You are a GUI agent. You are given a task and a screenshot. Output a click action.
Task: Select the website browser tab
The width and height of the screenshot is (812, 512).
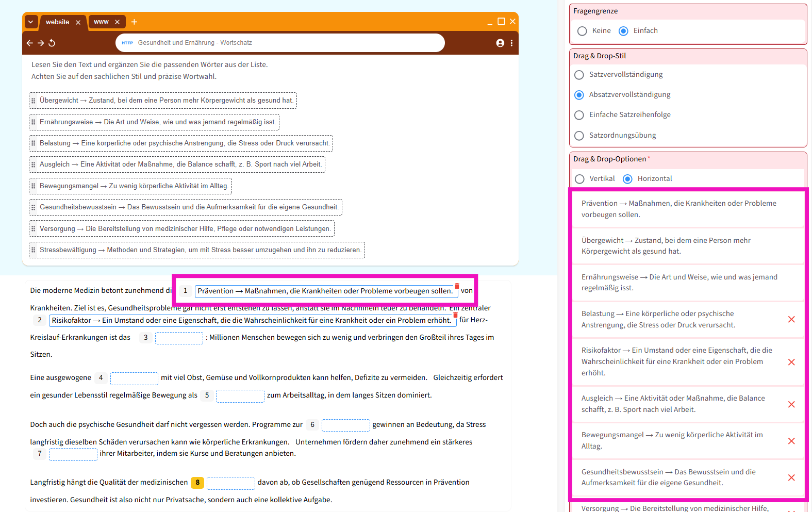pyautogui.click(x=57, y=22)
